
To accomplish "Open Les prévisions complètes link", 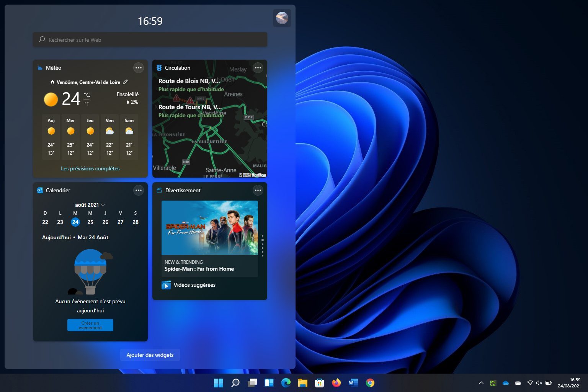I will 90,168.
